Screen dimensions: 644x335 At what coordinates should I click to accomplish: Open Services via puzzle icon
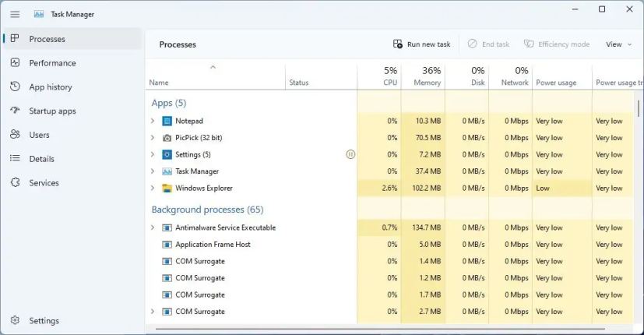coord(15,183)
